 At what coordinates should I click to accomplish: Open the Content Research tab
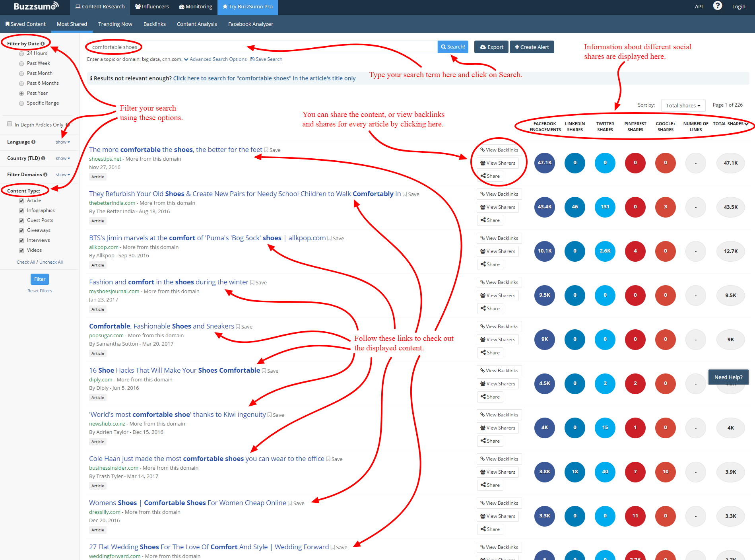coord(100,7)
